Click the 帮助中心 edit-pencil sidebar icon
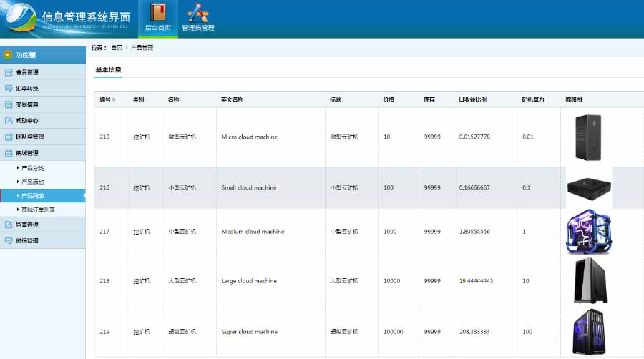Image resolution: width=644 pixels, height=359 pixels. [x=8, y=121]
